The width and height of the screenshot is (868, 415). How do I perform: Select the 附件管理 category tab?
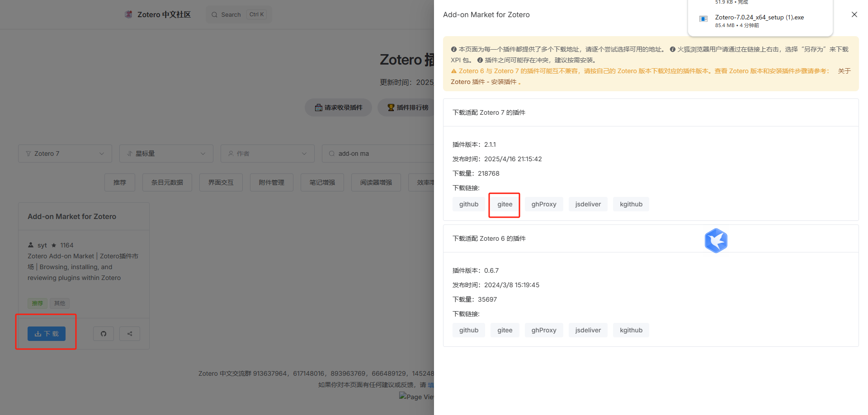click(x=272, y=182)
